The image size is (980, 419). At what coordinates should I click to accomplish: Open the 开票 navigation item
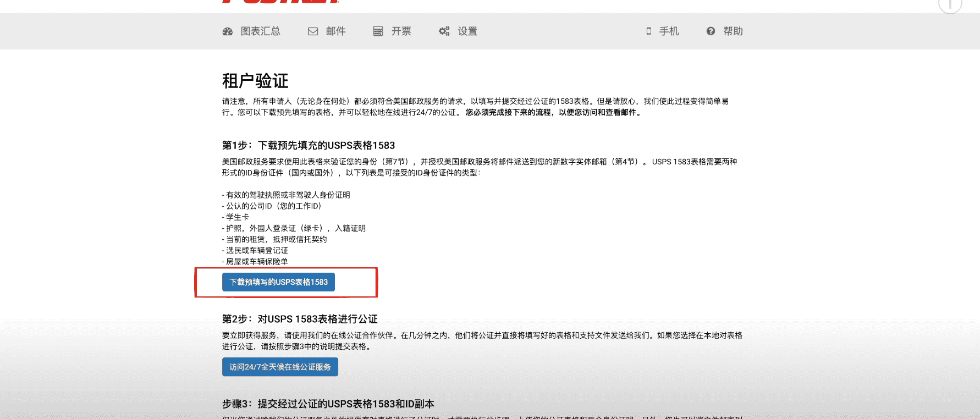[x=401, y=31]
